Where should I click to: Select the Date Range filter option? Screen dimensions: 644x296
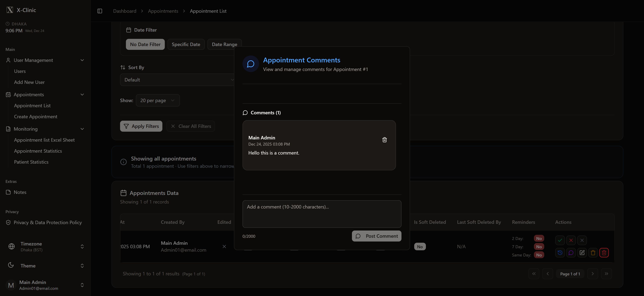point(224,45)
